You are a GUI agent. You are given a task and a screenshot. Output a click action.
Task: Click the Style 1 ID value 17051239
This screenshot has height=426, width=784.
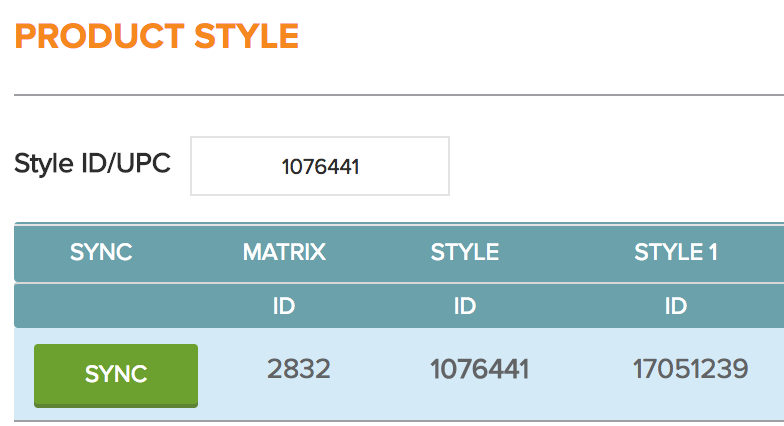690,370
